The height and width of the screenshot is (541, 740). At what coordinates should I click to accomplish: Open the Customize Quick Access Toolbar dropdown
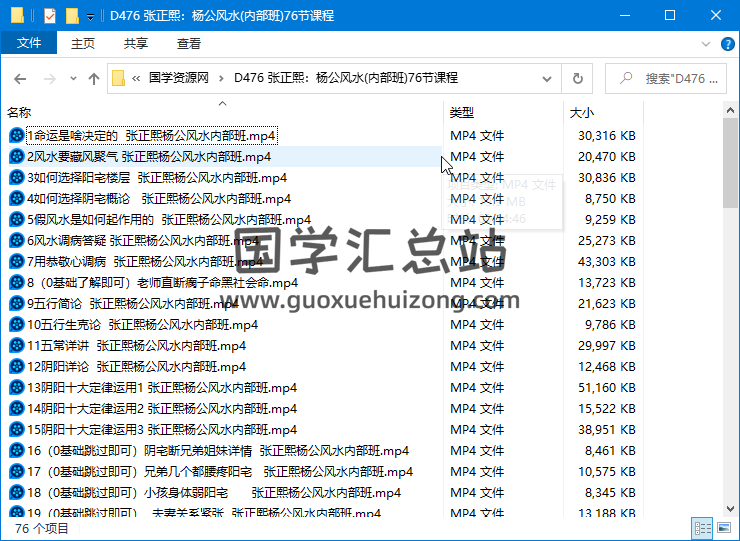(91, 16)
